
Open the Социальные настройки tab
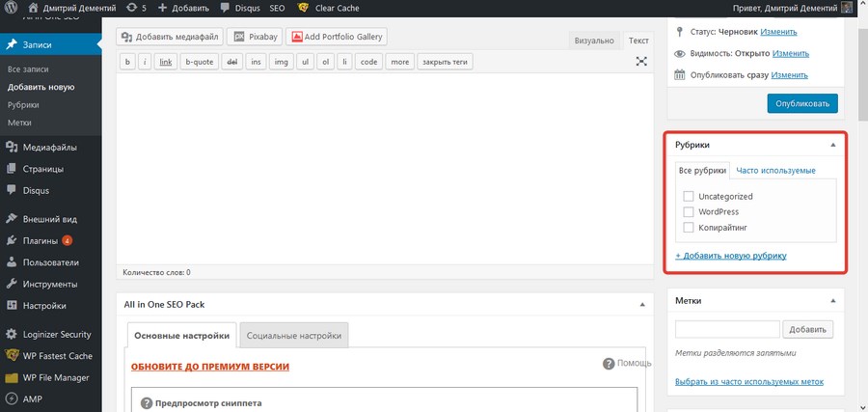click(294, 336)
